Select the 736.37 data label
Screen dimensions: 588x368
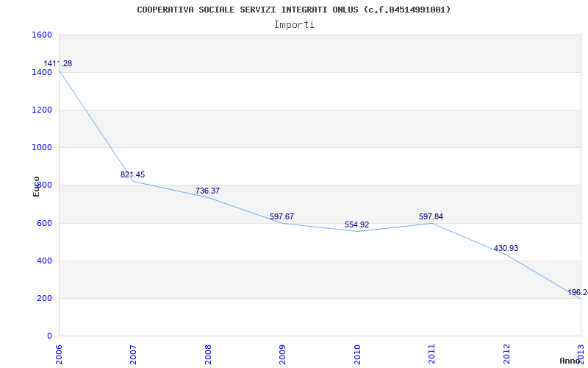207,191
